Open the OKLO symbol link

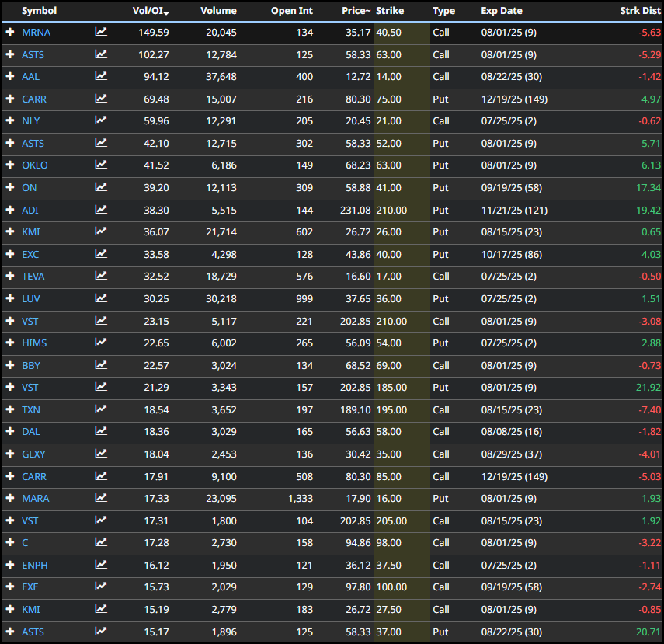coord(35,165)
